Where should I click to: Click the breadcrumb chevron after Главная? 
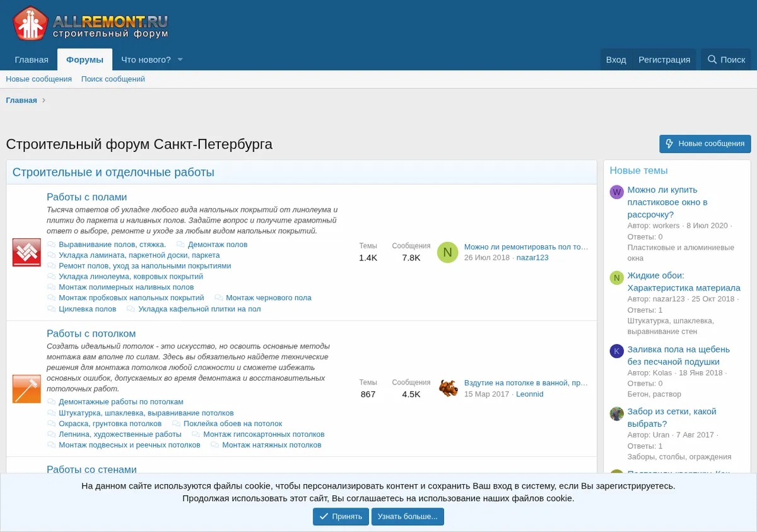[x=44, y=100]
